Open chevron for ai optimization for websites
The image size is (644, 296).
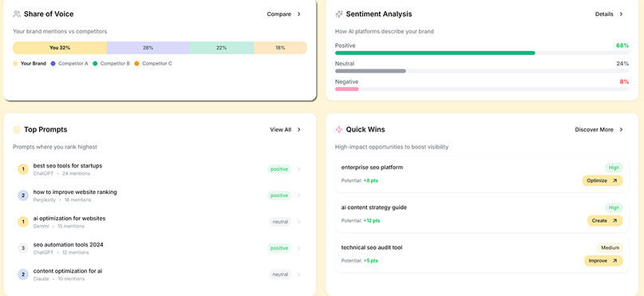coord(298,222)
